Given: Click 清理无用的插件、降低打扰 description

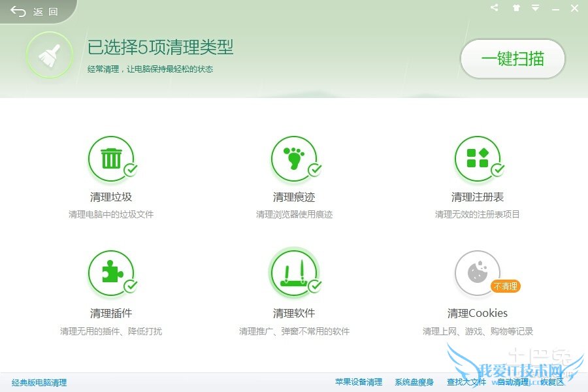Looking at the screenshot, I should [111, 332].
